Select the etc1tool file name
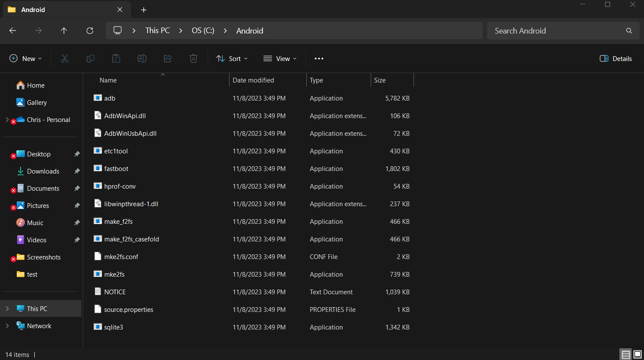This screenshot has width=644, height=360. tap(116, 151)
